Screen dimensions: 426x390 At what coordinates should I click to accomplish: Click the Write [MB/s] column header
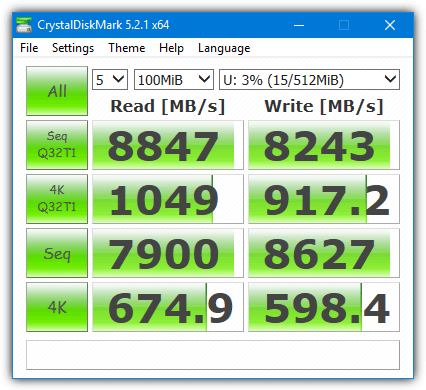324,106
